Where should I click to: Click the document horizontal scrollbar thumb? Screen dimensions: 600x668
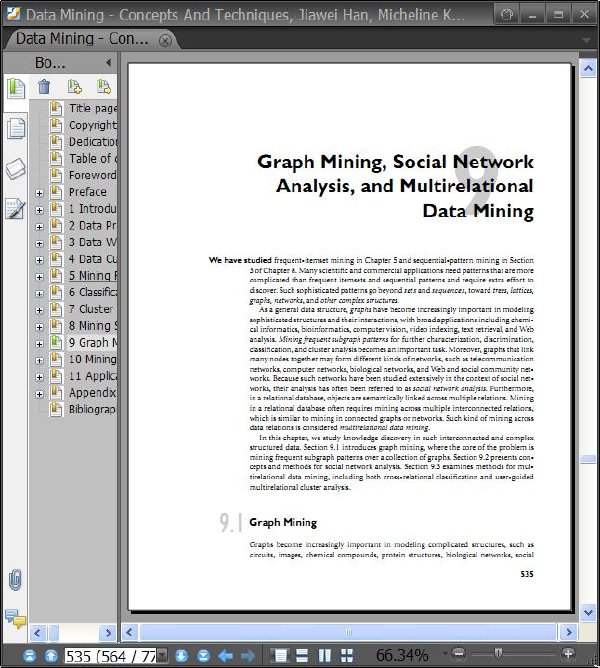[x=348, y=632]
